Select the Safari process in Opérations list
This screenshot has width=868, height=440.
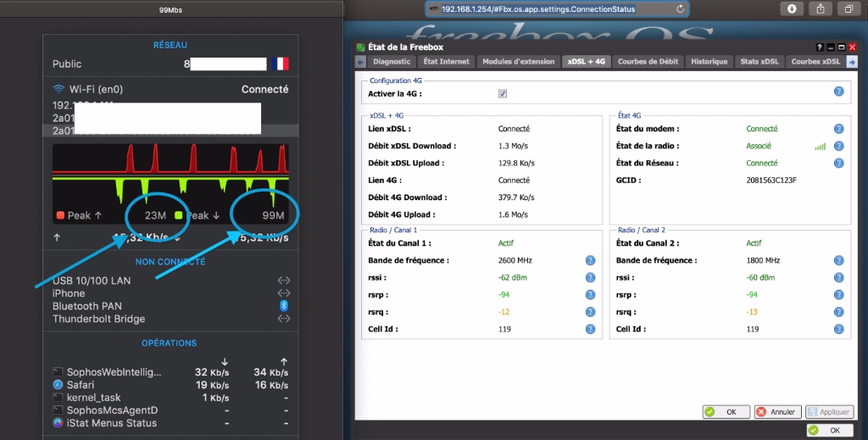82,385
